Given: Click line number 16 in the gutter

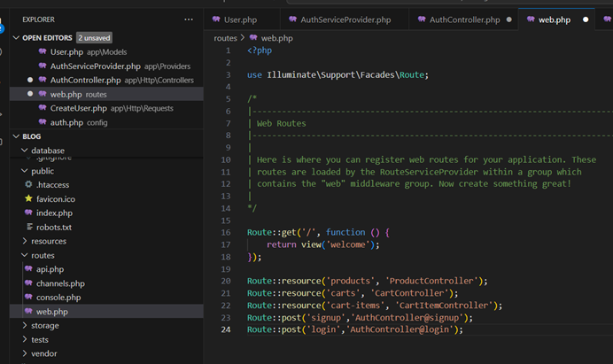Looking at the screenshot, I should click(226, 232).
